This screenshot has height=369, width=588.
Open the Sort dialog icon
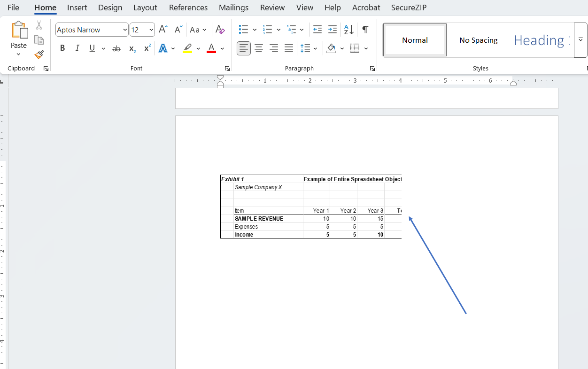pyautogui.click(x=348, y=30)
